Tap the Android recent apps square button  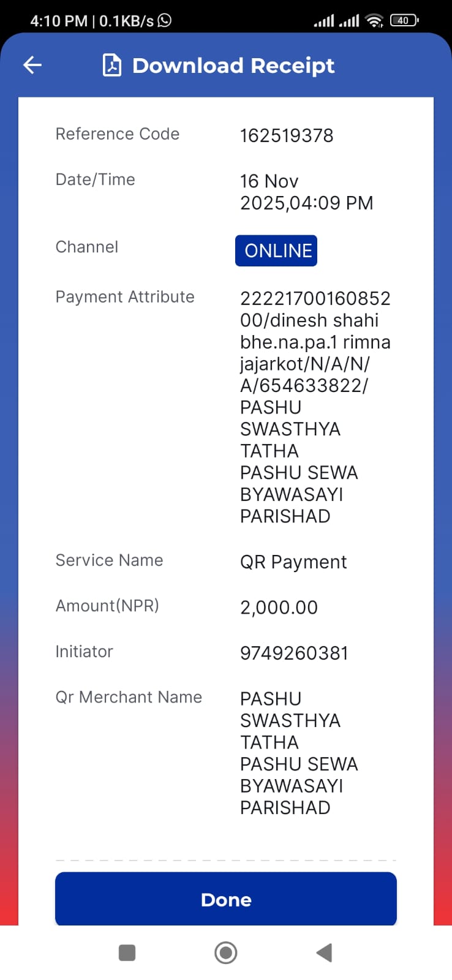(127, 952)
